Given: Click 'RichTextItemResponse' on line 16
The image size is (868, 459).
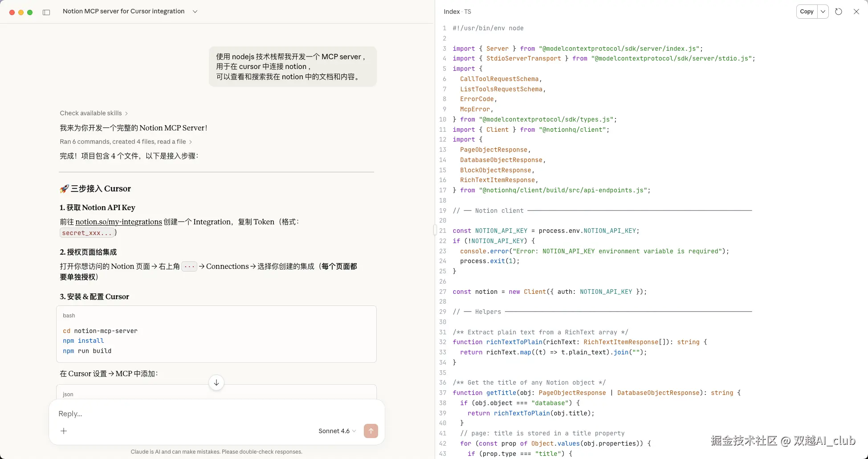Looking at the screenshot, I should tap(497, 180).
